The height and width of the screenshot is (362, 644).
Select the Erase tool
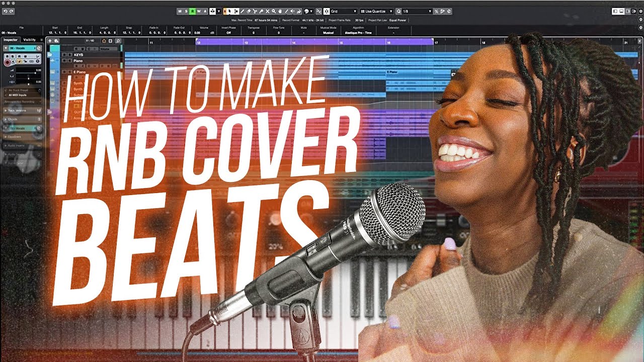click(x=249, y=11)
